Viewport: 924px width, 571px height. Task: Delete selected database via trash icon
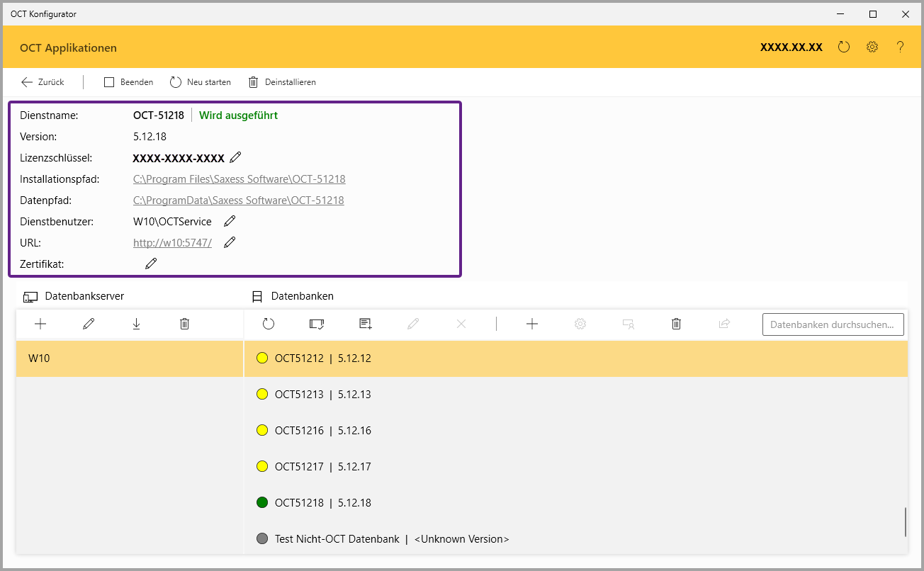[676, 324]
